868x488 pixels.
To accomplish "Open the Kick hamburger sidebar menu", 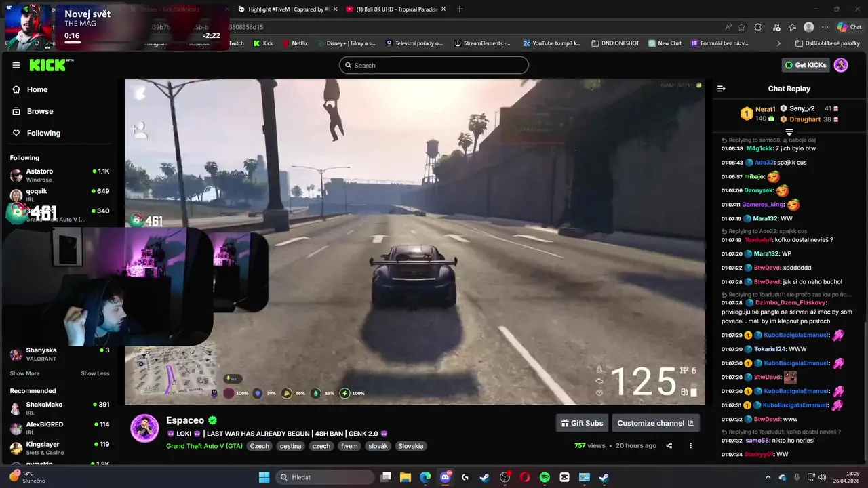I will [16, 65].
